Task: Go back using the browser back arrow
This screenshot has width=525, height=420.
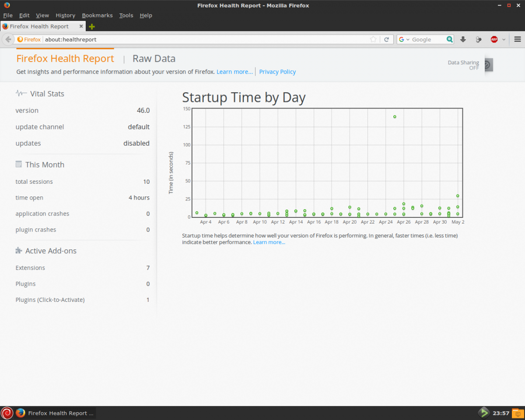Action: click(x=8, y=39)
